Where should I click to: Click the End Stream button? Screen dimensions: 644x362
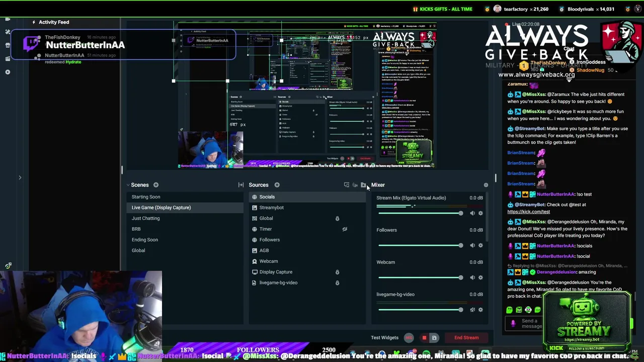coord(466,338)
